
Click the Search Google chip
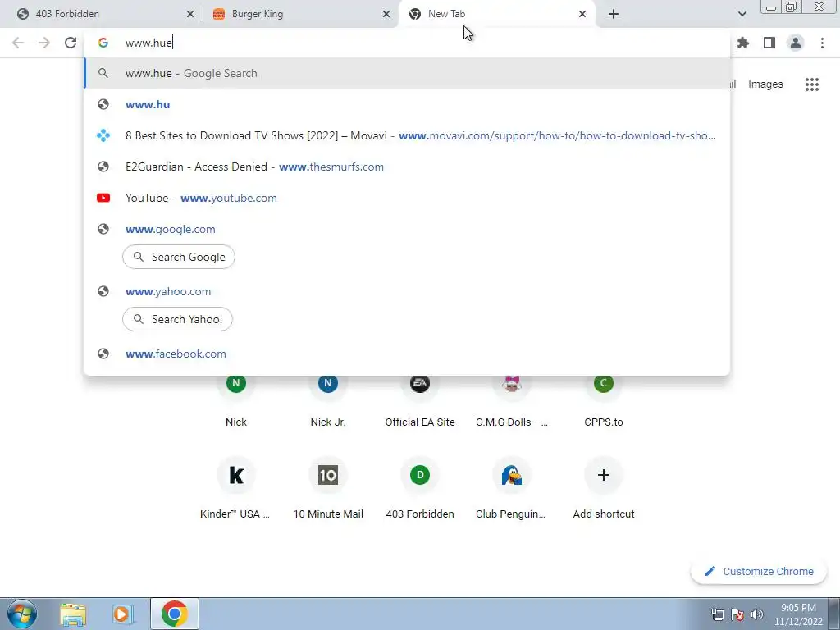click(179, 257)
